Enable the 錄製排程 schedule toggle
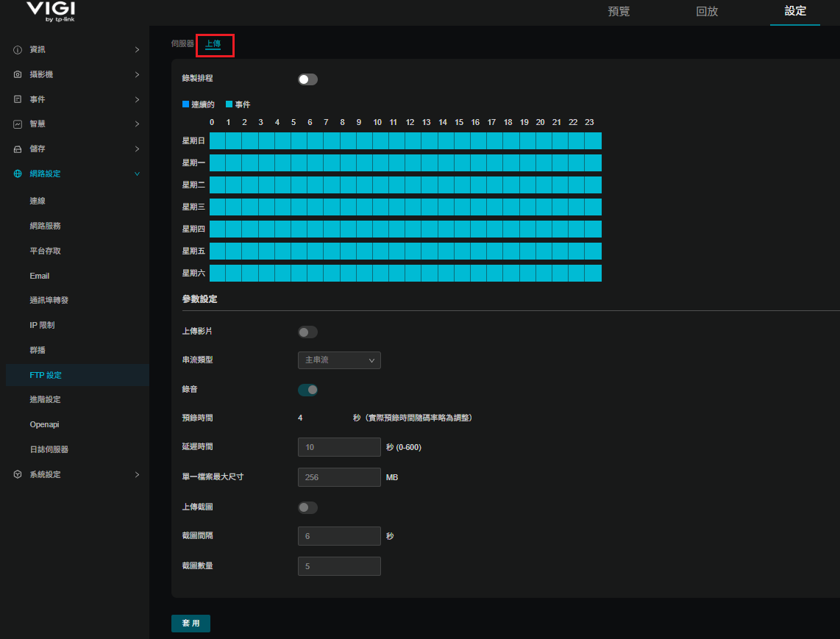840x639 pixels. [x=307, y=79]
